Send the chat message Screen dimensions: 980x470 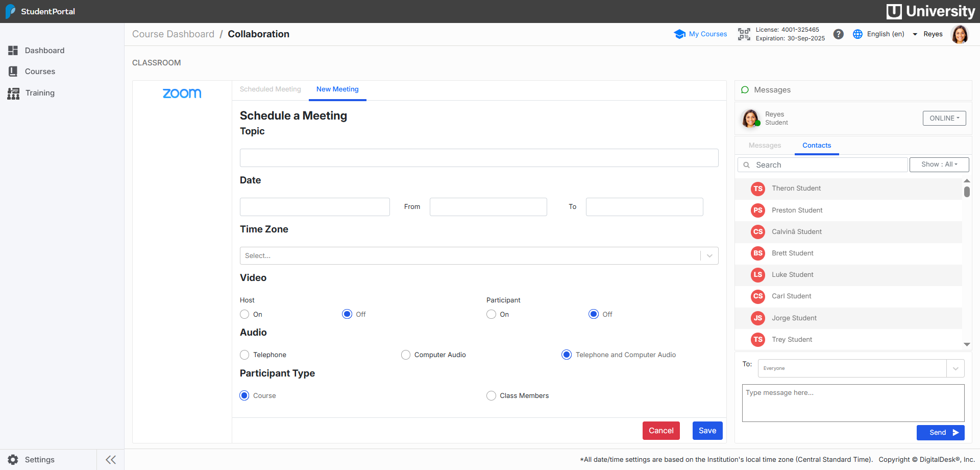click(x=940, y=433)
